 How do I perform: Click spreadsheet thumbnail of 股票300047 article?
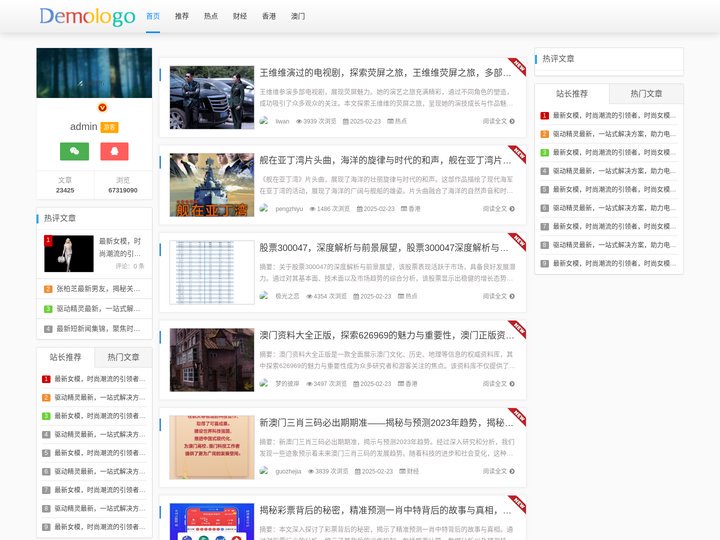tap(212, 272)
